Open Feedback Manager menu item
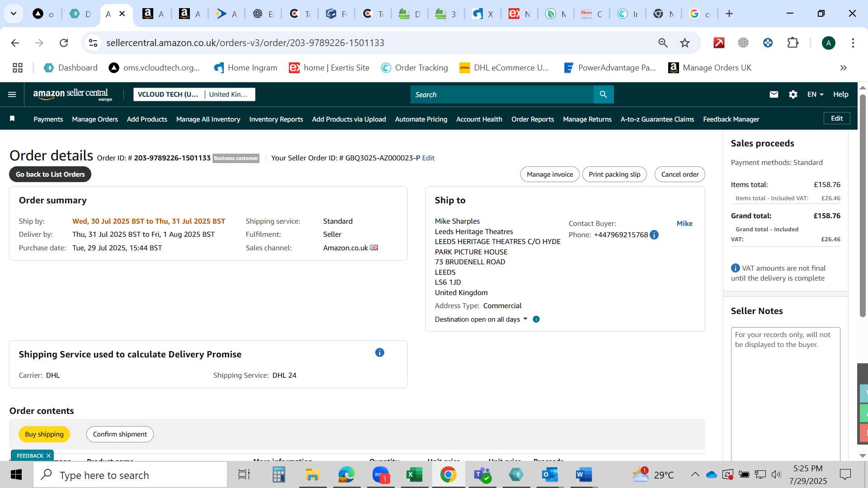The image size is (868, 488). click(731, 119)
